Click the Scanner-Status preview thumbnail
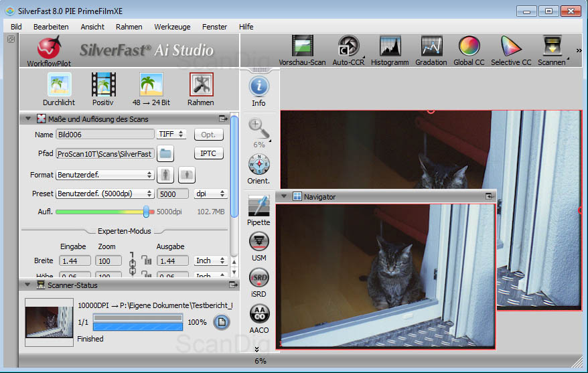Viewport: 588px width, 373px height. coord(49,322)
